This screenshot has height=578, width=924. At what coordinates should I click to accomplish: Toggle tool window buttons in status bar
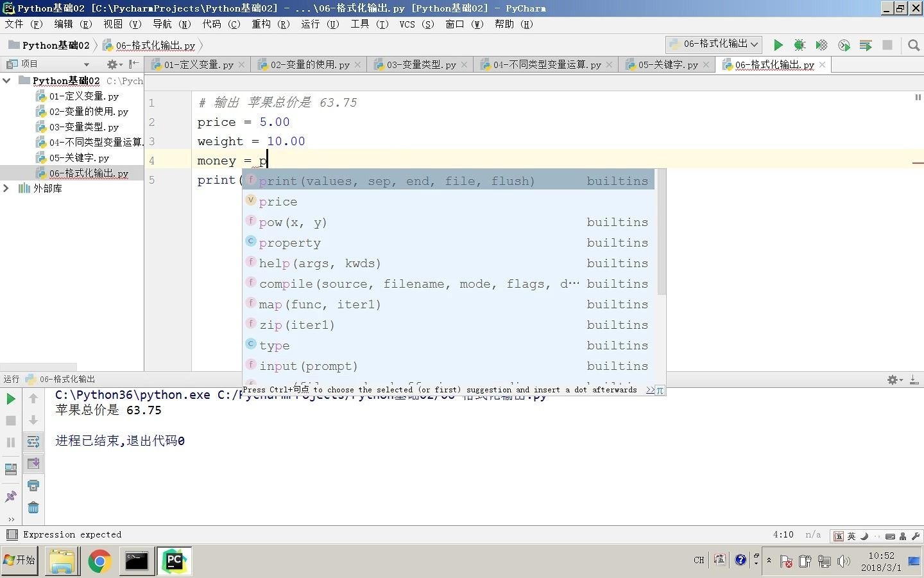pyautogui.click(x=12, y=534)
